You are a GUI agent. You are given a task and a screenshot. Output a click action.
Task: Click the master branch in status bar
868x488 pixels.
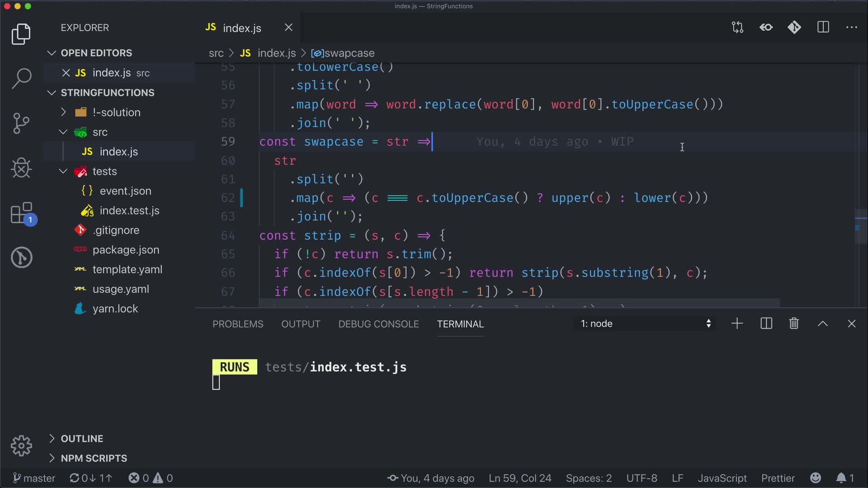pos(34,478)
